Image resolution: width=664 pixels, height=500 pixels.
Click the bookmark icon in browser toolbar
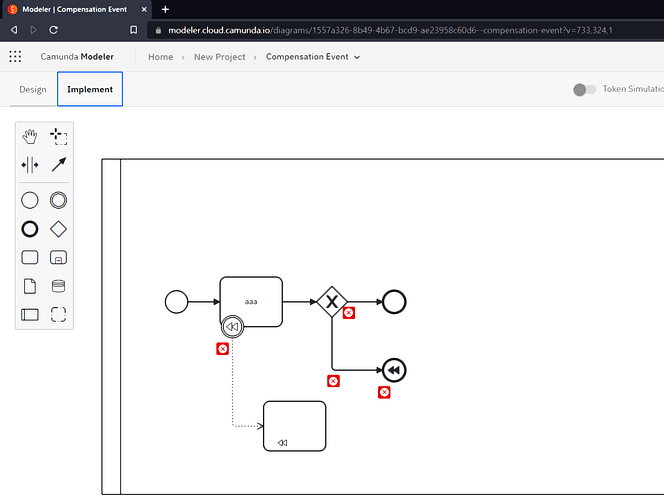[x=133, y=30]
